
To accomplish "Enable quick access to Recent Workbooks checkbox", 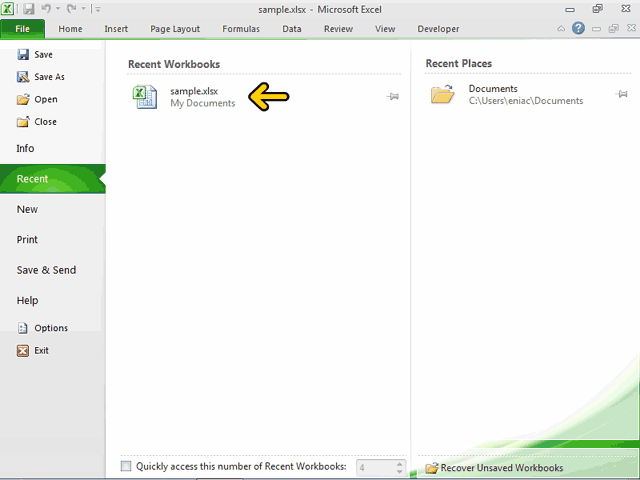I will (x=126, y=466).
